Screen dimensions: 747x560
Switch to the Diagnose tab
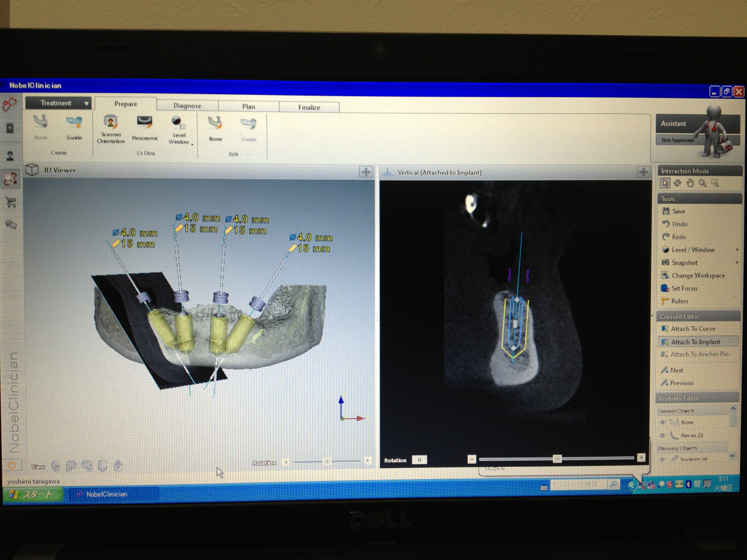point(187,106)
